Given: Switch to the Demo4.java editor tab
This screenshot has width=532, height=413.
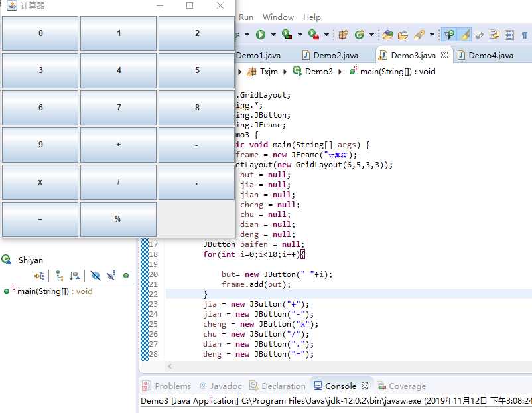Looking at the screenshot, I should (486, 55).
